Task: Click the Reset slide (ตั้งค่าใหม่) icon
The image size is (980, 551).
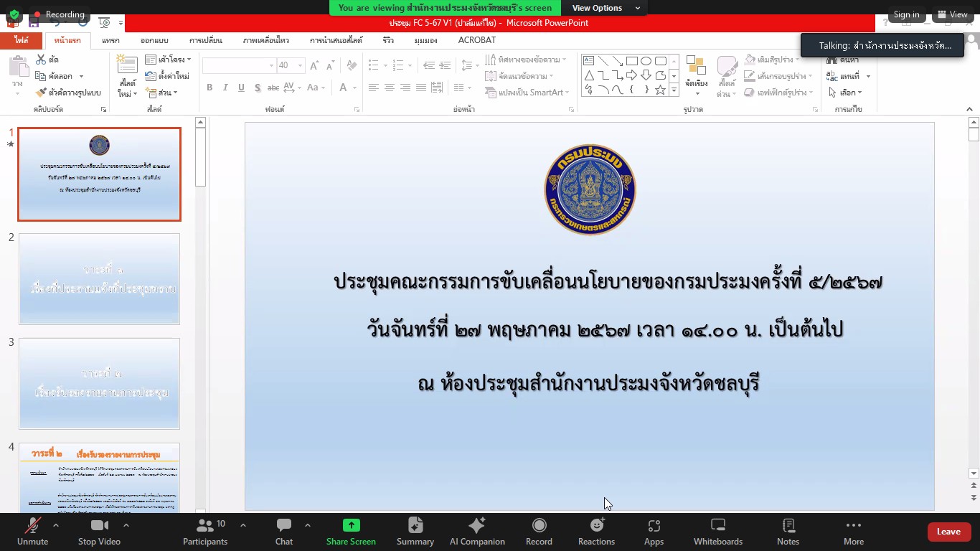Action: click(x=151, y=76)
